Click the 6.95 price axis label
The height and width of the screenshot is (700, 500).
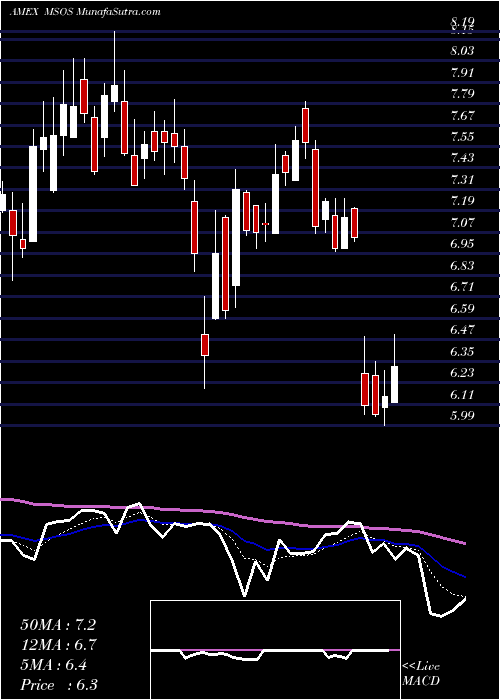pos(463,244)
